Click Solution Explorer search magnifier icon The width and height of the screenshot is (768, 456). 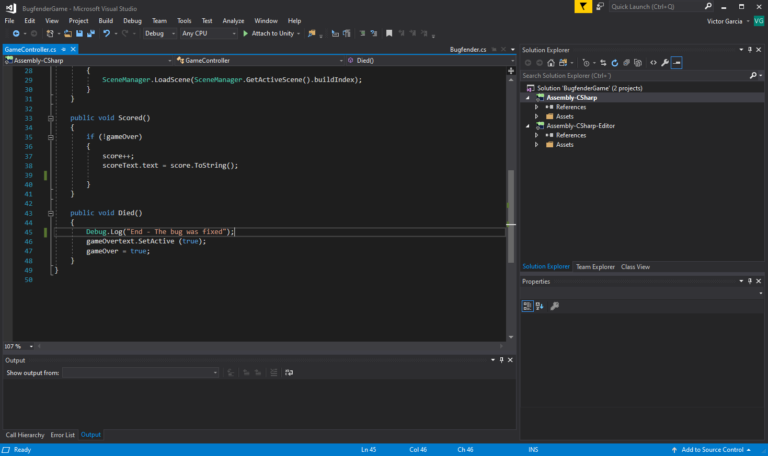pyautogui.click(x=753, y=75)
